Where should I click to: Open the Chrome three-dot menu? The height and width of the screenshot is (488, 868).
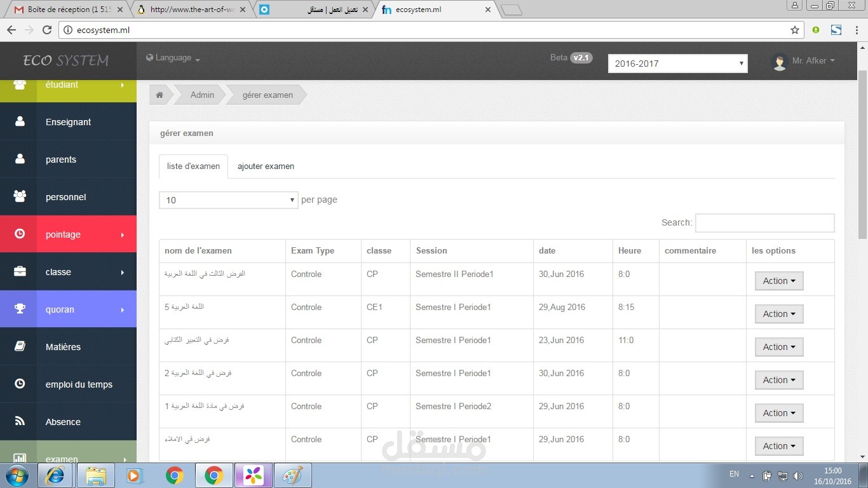[855, 29]
